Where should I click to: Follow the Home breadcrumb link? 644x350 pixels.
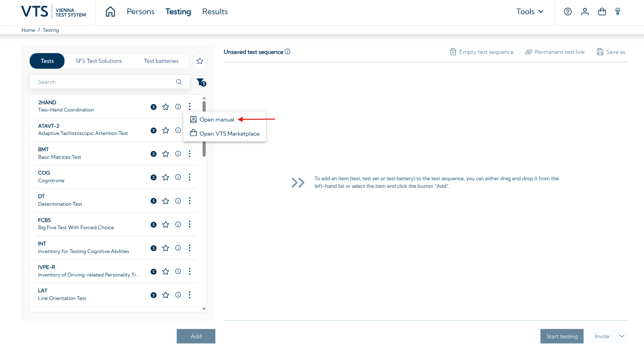[x=28, y=30]
